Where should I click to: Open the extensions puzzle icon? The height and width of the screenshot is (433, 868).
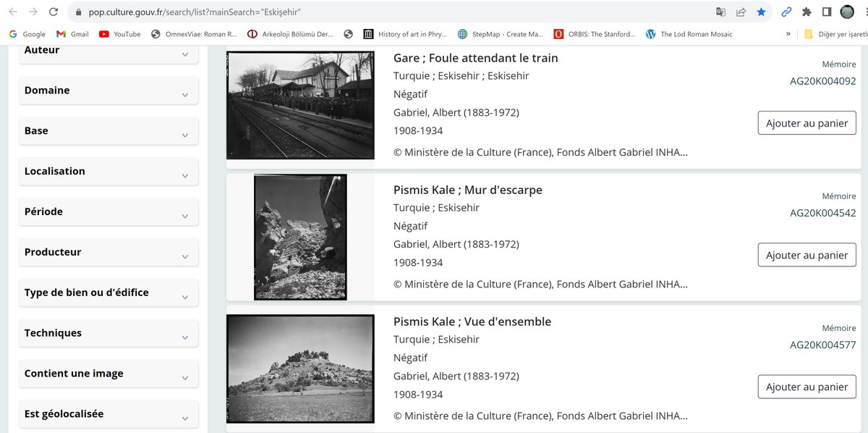[807, 12]
